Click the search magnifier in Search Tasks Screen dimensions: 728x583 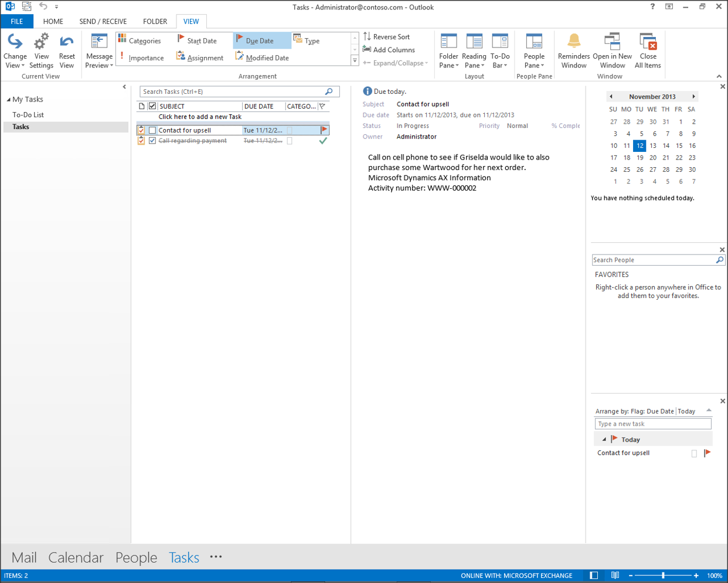click(x=329, y=91)
